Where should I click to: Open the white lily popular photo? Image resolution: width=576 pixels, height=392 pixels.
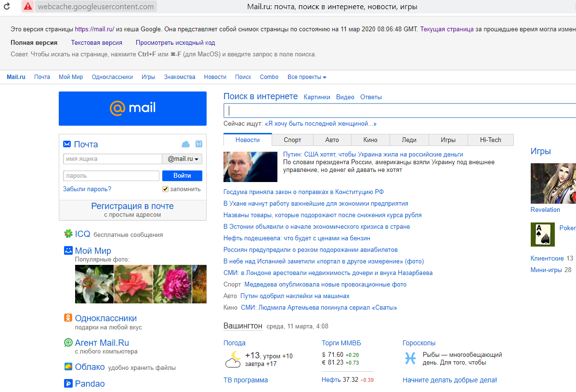coord(94,284)
